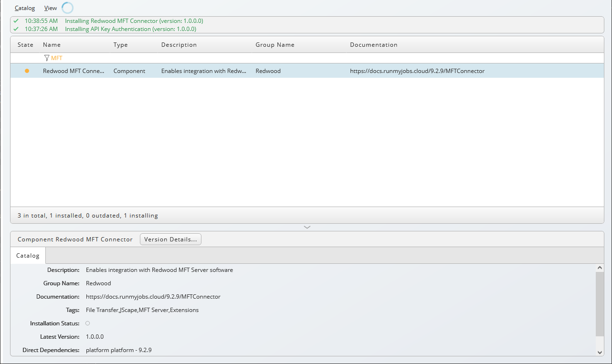Sort by Type column header

coord(121,45)
